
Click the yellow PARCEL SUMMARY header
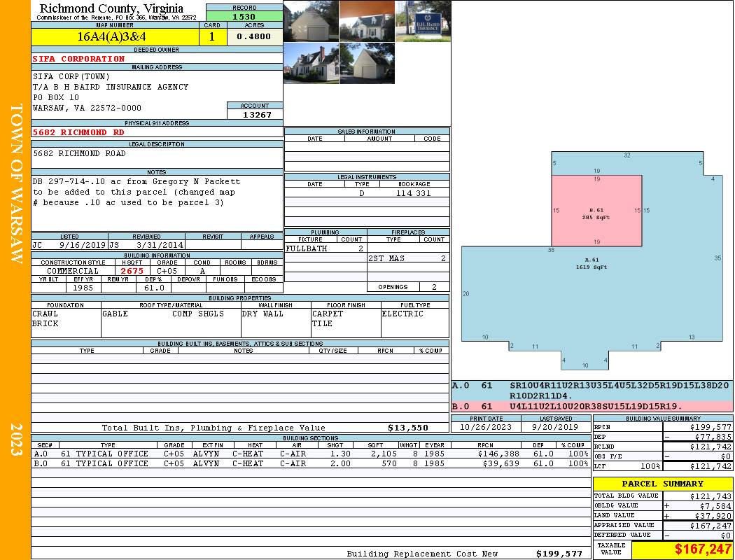click(663, 484)
